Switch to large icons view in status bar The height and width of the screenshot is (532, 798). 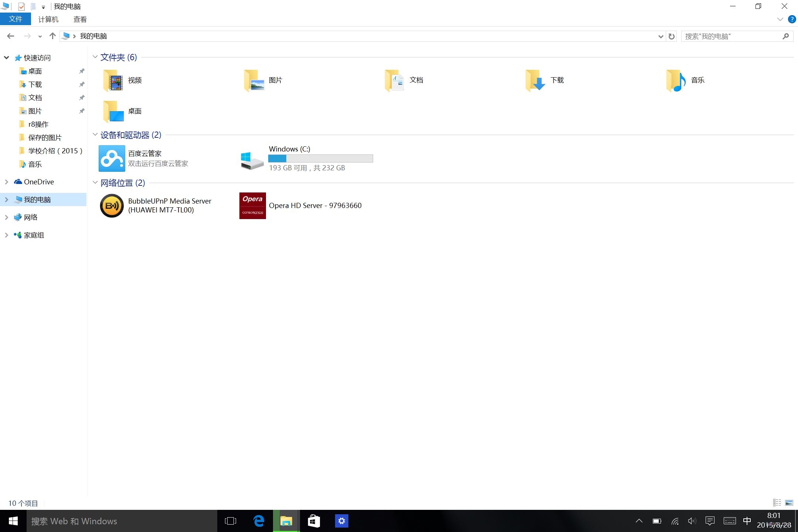[789, 503]
